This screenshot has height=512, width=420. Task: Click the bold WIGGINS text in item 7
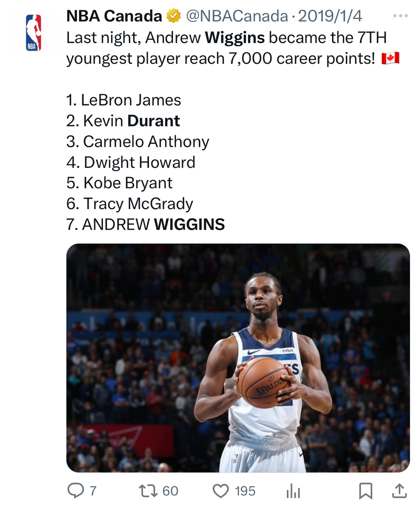[189, 224]
